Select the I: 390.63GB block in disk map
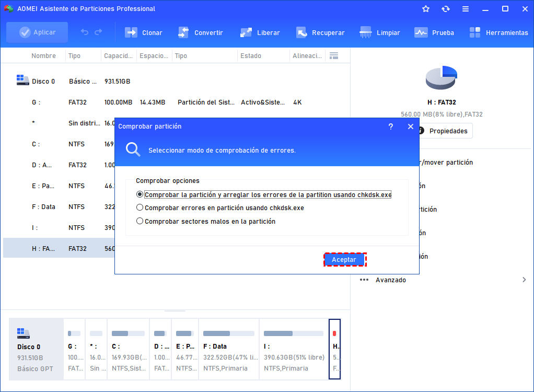Image resolution: width=534 pixels, height=392 pixels. 294,349
